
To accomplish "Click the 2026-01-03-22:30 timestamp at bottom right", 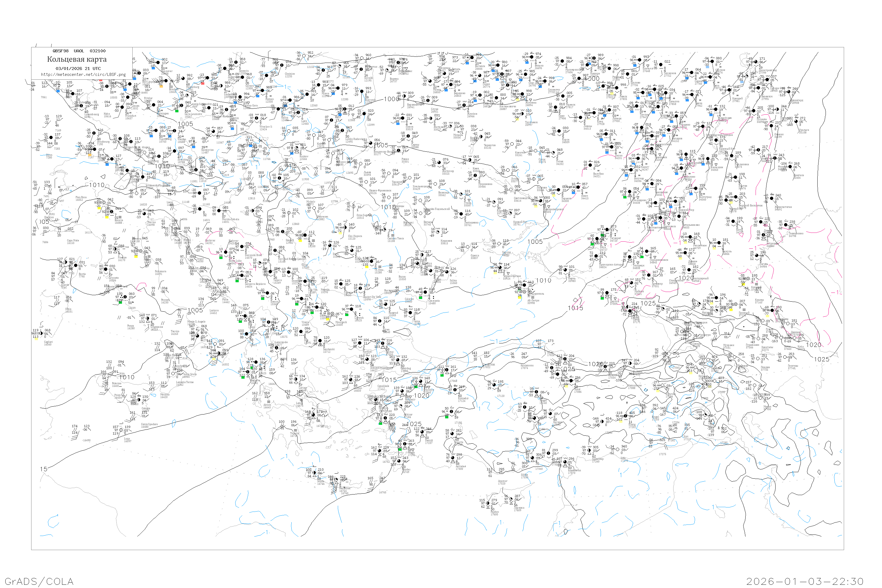I will pyautogui.click(x=805, y=581).
